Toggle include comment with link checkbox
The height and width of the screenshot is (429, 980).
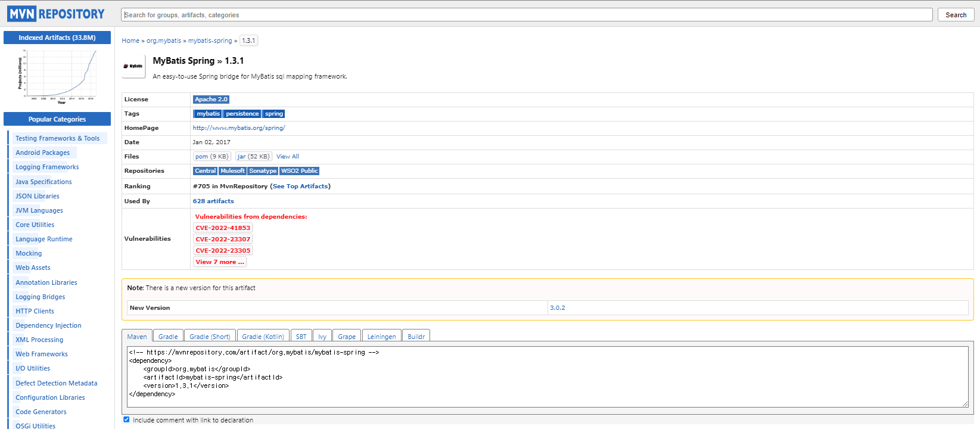(x=126, y=419)
